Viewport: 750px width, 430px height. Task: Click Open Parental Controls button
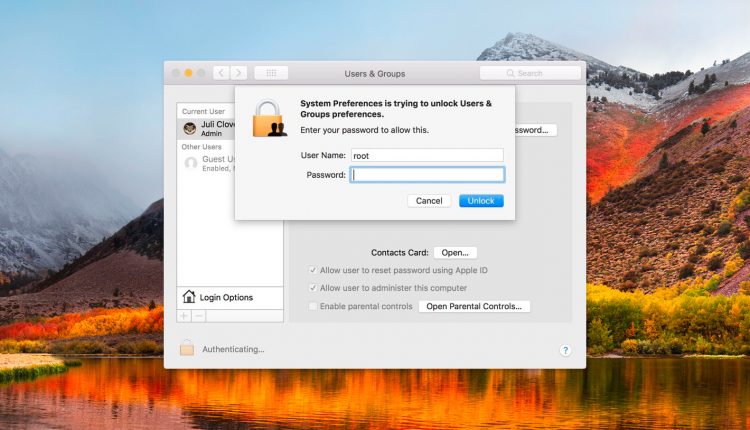pyautogui.click(x=474, y=306)
